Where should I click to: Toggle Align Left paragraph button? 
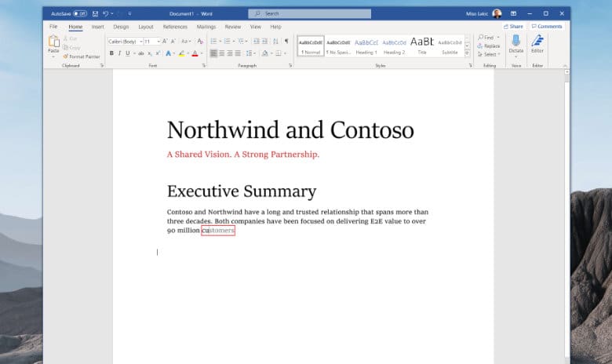click(213, 53)
